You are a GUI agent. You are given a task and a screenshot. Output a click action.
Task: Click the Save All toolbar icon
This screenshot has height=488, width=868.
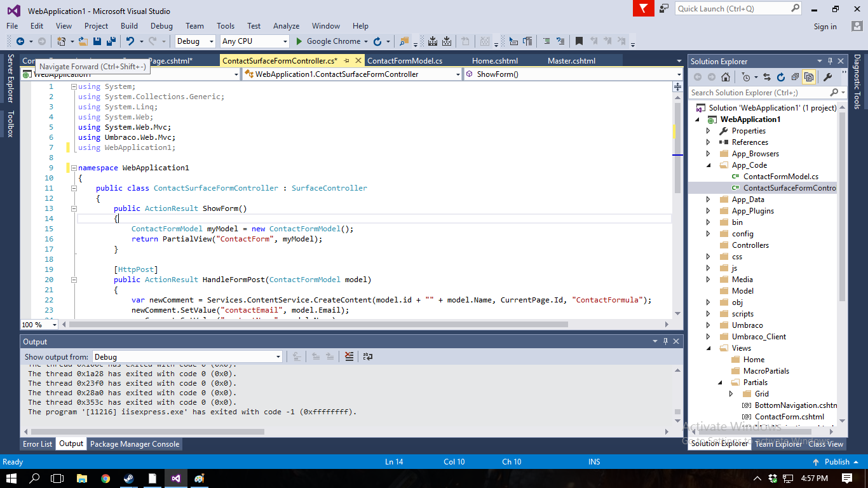pos(111,41)
